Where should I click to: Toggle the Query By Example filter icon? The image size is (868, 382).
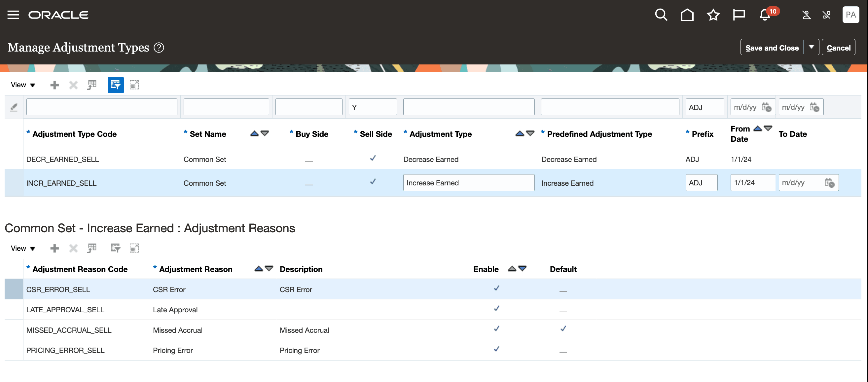[x=116, y=85]
